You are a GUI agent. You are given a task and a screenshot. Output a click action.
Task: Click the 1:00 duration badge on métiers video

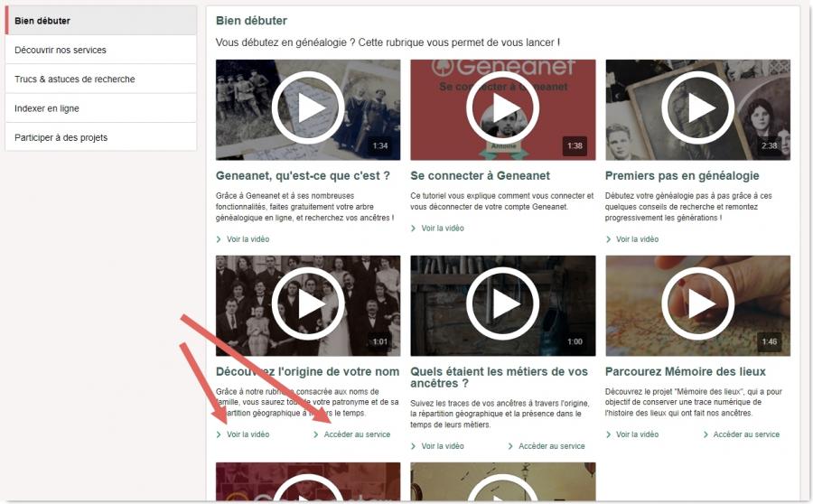pyautogui.click(x=575, y=341)
